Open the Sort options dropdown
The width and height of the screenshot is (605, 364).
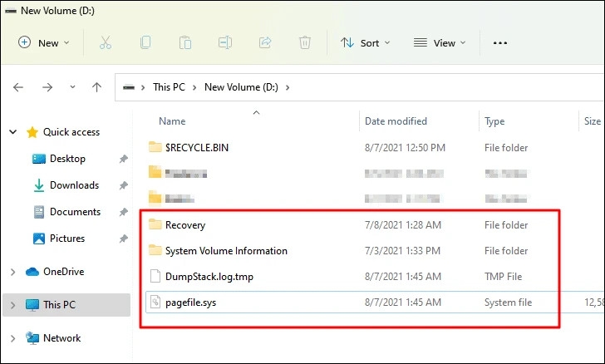365,43
